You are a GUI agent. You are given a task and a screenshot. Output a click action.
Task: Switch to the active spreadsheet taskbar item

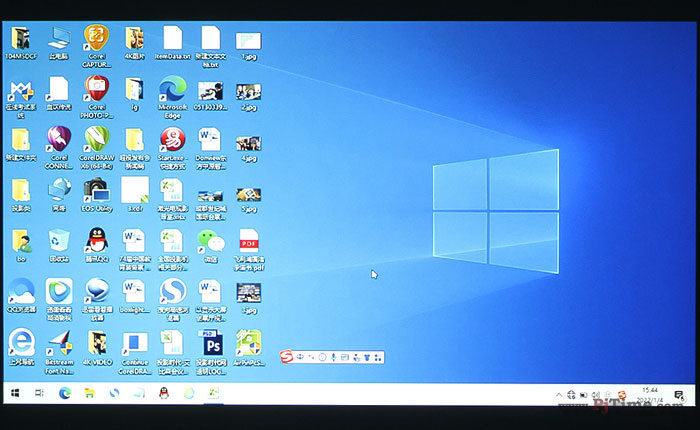(x=214, y=393)
